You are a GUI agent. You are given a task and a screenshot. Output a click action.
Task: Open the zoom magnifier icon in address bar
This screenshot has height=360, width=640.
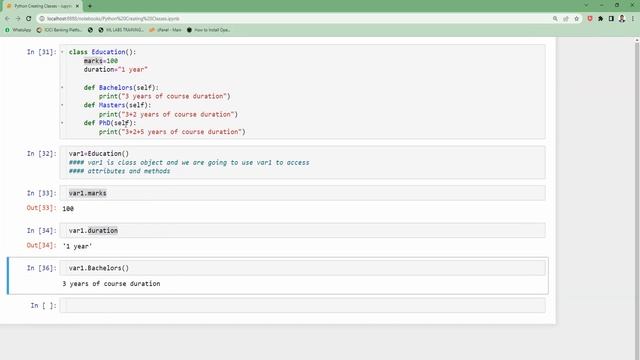(x=555, y=18)
